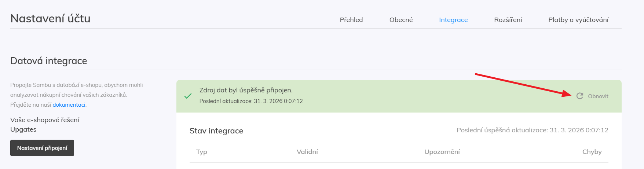
Task: Click the Upgates e-shop solution name
Action: [x=23, y=129]
